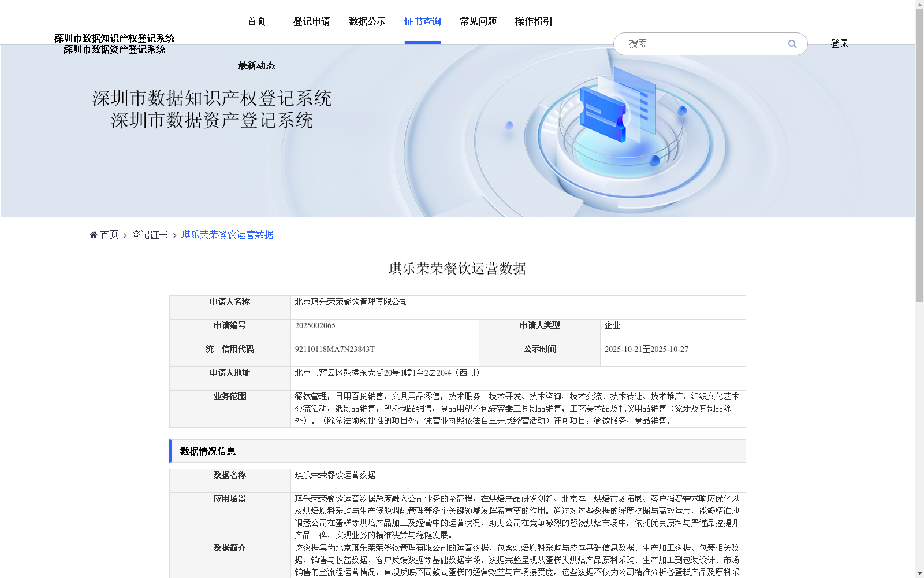The width and height of the screenshot is (924, 578).
Task: Click breadcrumb 琪乐荣荣餐饮运营数据
Action: point(228,235)
